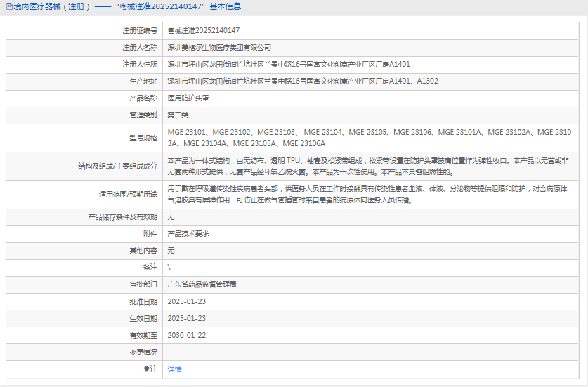Click the 注册人住所 label

(x=140, y=64)
